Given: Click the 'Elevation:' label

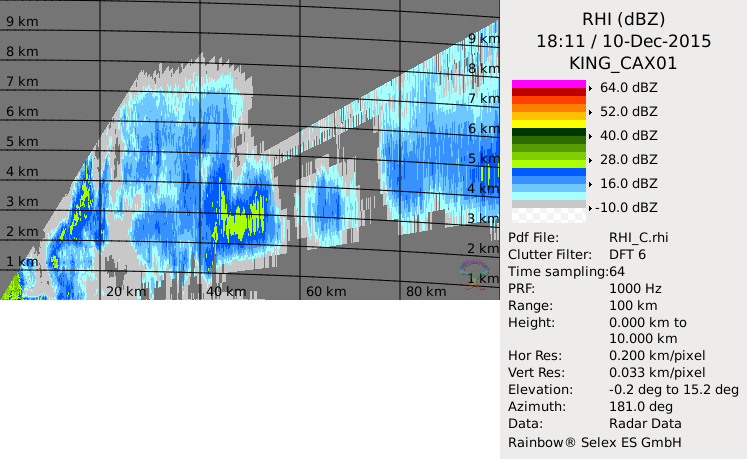Looking at the screenshot, I should pos(540,389).
